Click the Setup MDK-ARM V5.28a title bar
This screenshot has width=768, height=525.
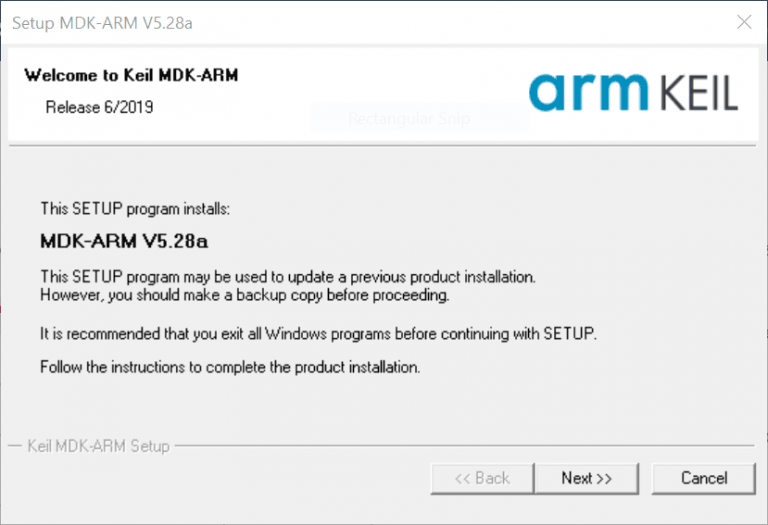click(300, 21)
